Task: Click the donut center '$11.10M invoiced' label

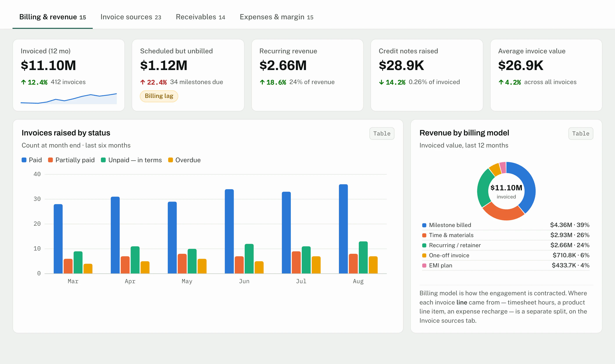Action: coord(506,191)
